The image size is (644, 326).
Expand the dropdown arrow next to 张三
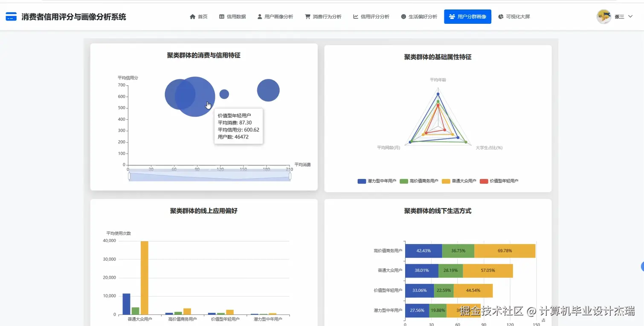pyautogui.click(x=630, y=17)
